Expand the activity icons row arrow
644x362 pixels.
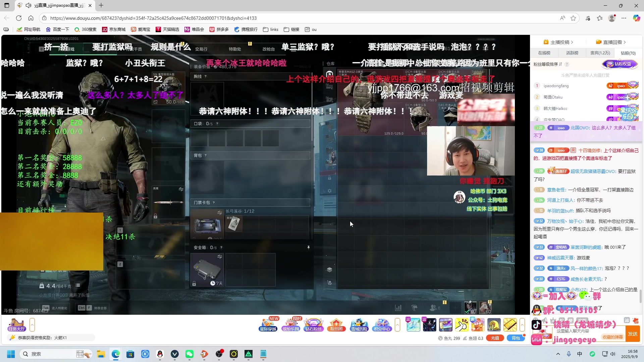coord(397,325)
